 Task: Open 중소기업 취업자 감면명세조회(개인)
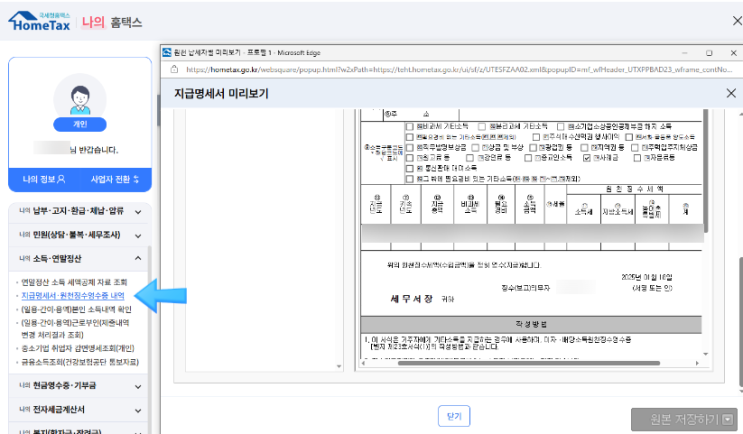point(78,348)
